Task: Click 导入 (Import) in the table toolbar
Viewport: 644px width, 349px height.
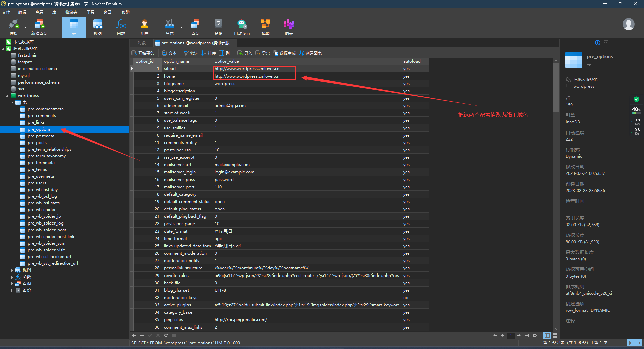Action: pyautogui.click(x=245, y=53)
